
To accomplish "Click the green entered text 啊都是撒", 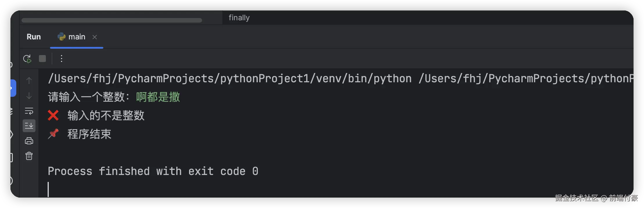I will click(158, 97).
